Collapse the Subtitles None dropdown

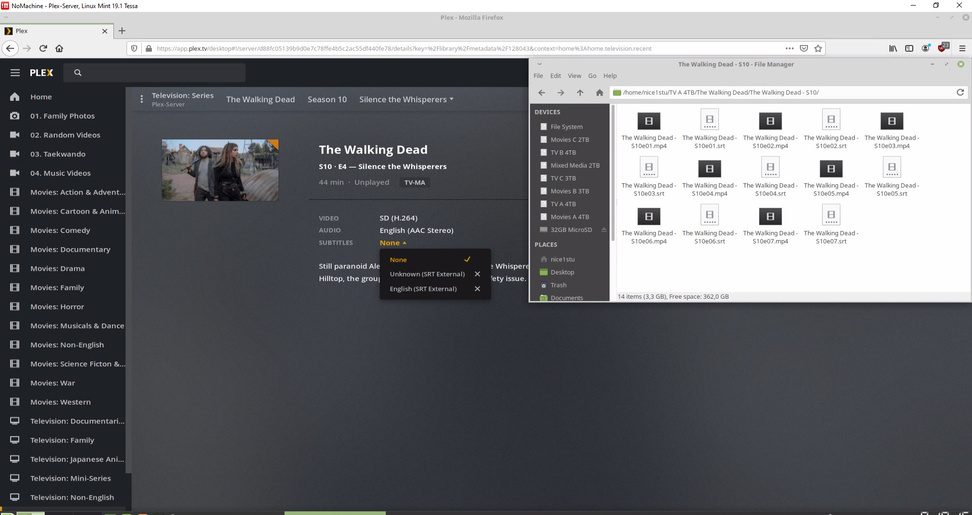(393, 243)
